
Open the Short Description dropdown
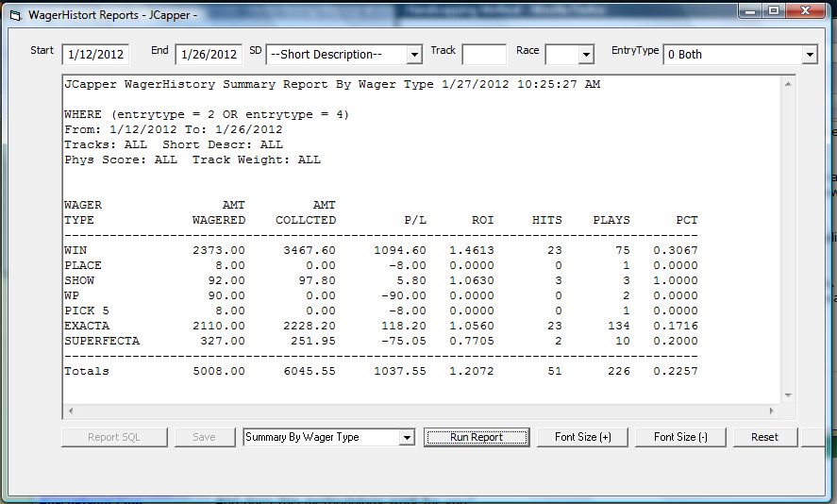tap(414, 55)
